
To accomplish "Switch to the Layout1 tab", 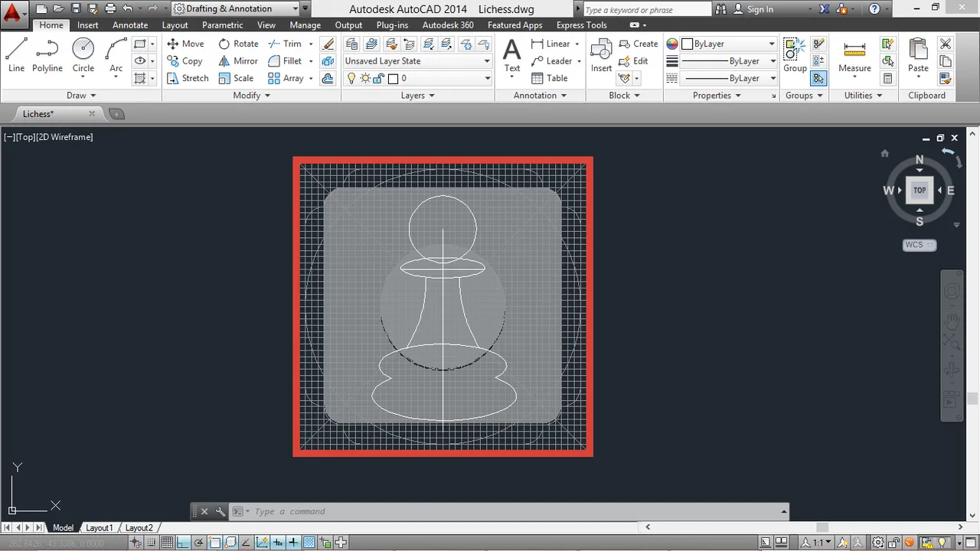I will pos(99,528).
